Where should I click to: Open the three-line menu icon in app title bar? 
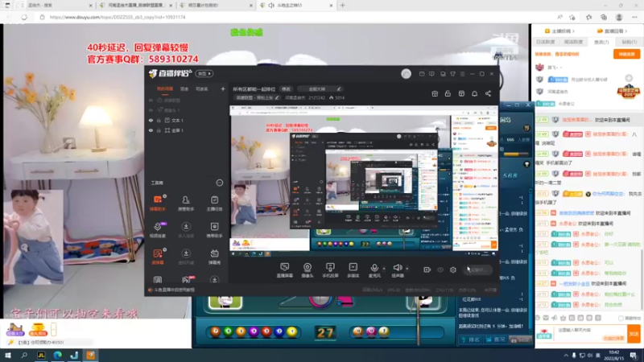462,74
